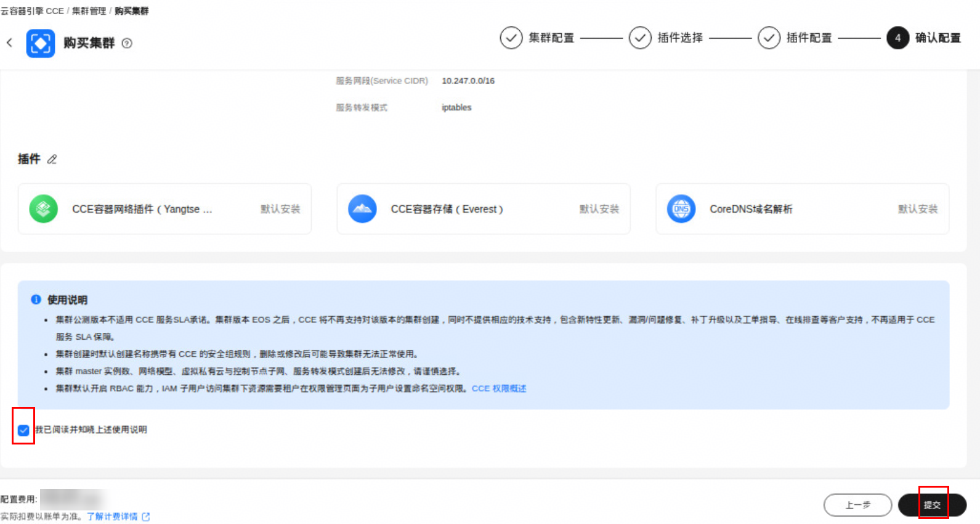Click the 提交 submit button

[x=932, y=505]
